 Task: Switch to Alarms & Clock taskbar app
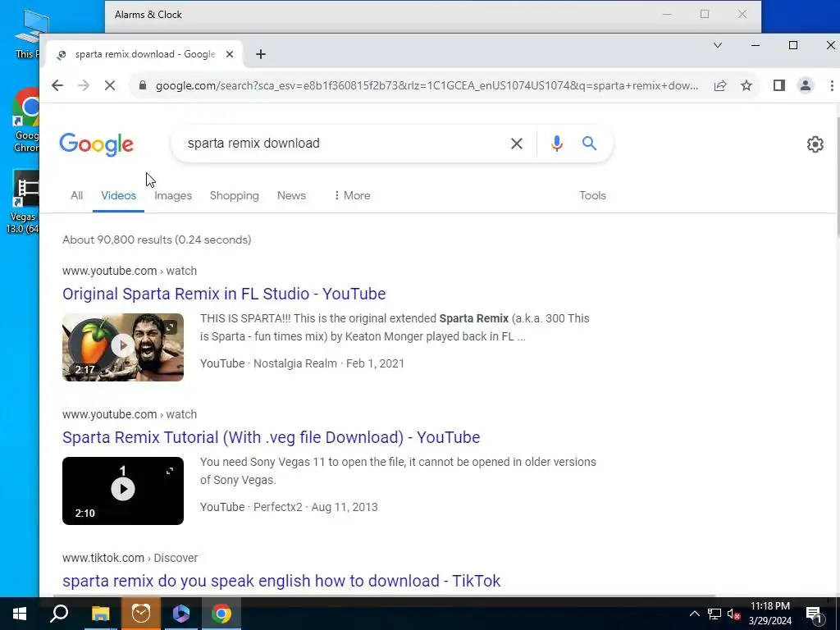coord(141,614)
